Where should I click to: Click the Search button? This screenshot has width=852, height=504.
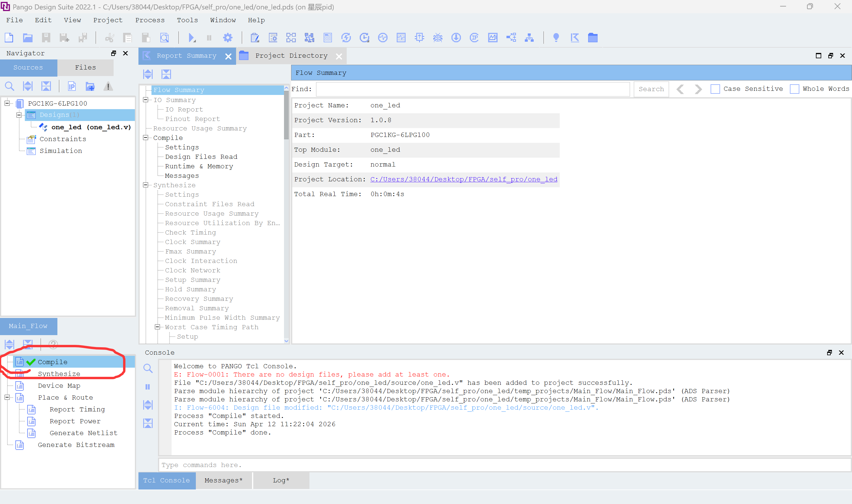pyautogui.click(x=651, y=89)
